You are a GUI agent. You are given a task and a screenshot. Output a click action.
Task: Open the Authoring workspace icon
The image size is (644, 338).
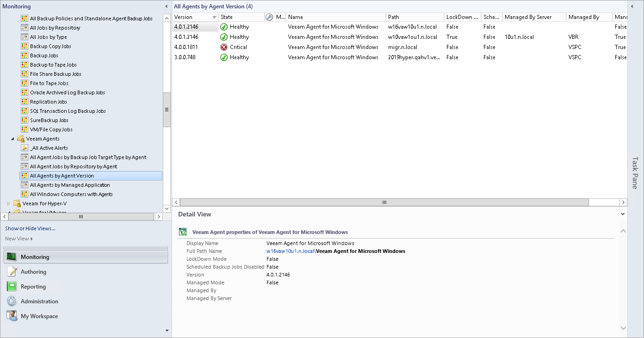tap(12, 272)
